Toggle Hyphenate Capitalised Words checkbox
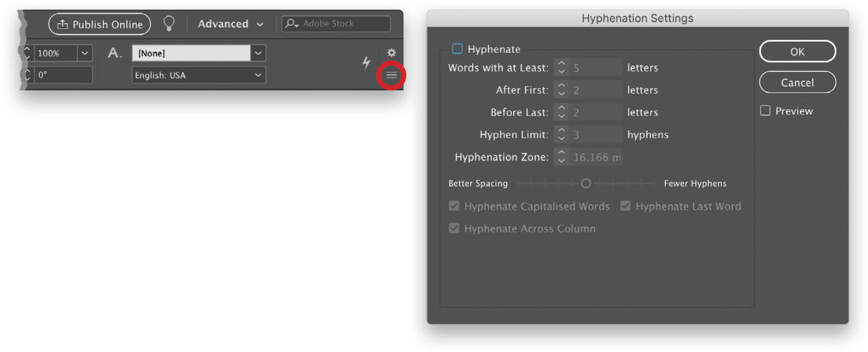 (x=454, y=206)
